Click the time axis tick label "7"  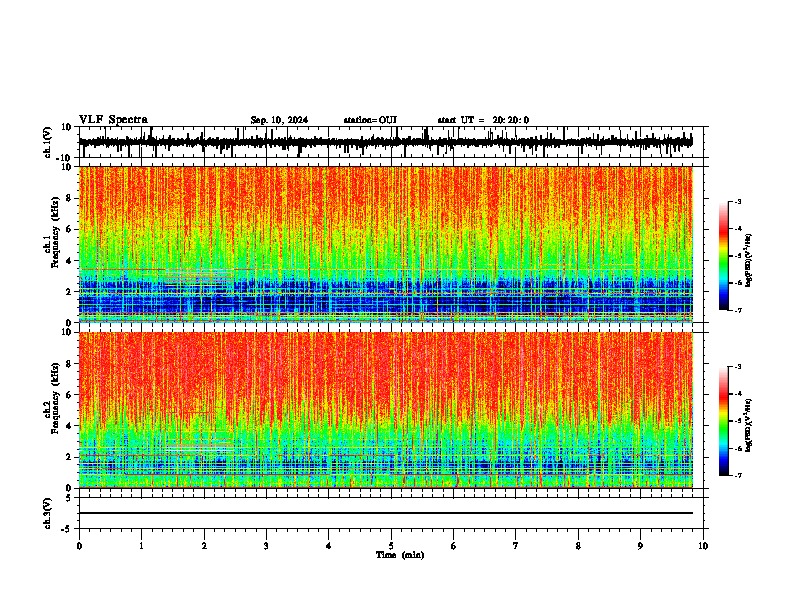[516, 546]
